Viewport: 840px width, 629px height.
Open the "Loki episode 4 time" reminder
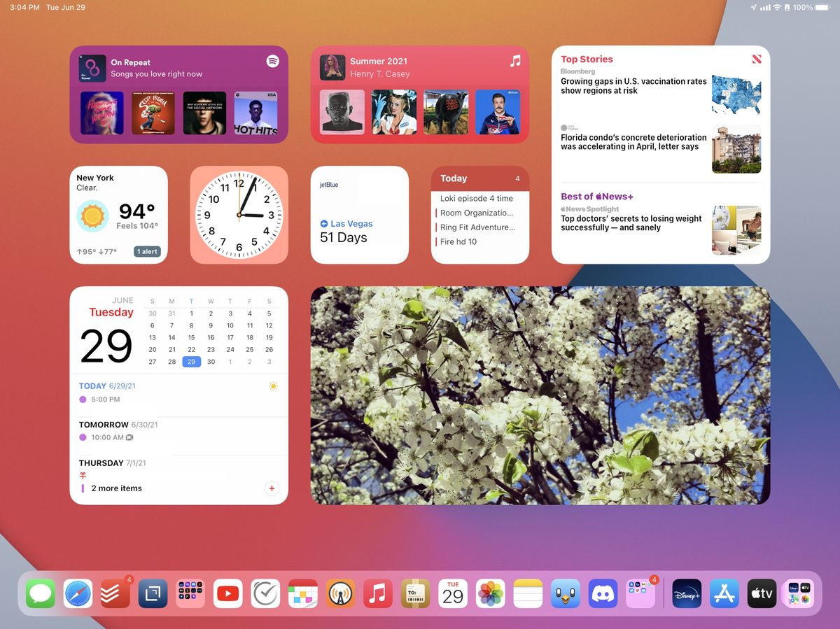pos(478,198)
